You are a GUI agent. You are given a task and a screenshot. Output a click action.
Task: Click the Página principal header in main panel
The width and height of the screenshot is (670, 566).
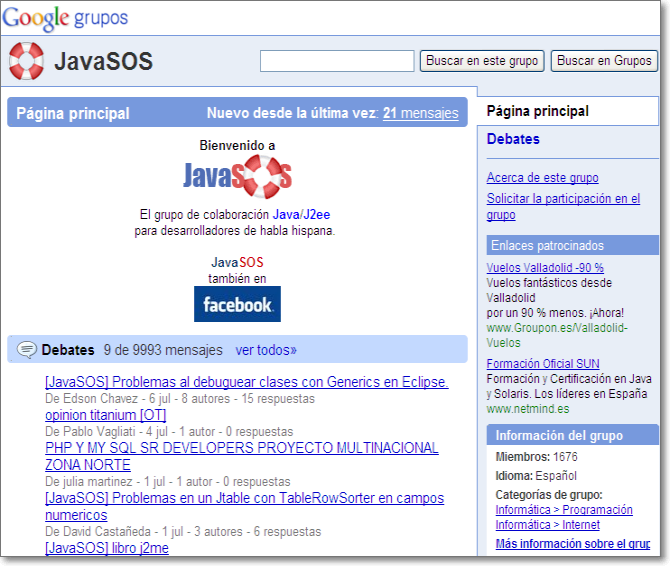(x=73, y=113)
